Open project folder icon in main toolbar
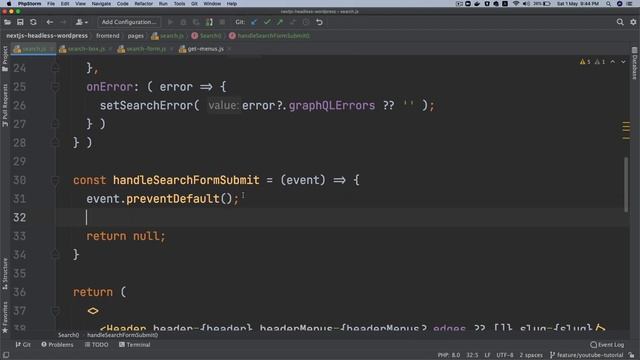The height and width of the screenshot is (360, 640). [x=7, y=22]
